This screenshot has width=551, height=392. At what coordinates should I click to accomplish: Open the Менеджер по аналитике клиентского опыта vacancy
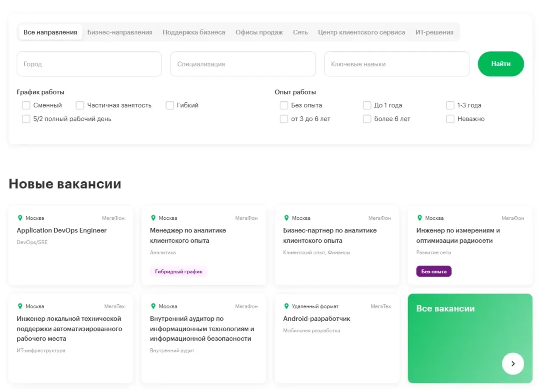[x=188, y=235]
